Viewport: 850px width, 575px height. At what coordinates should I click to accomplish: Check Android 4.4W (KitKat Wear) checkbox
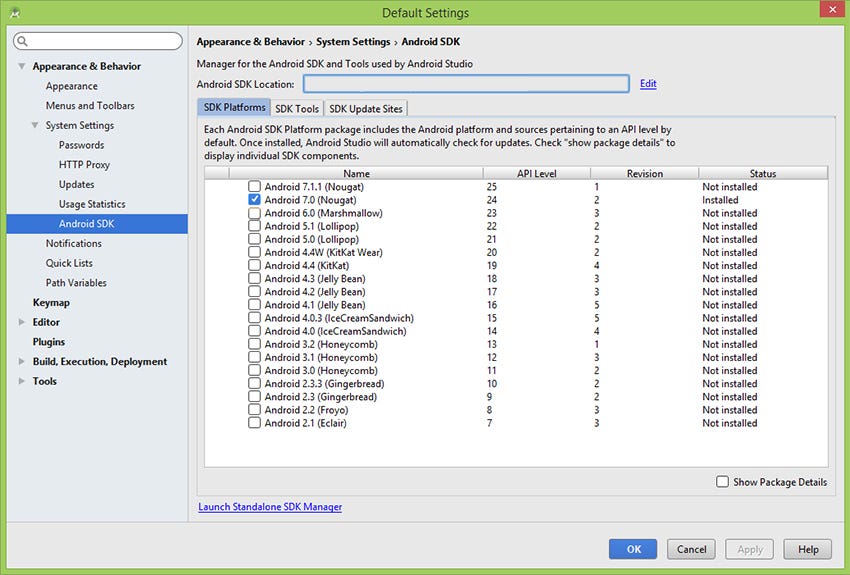[x=254, y=252]
